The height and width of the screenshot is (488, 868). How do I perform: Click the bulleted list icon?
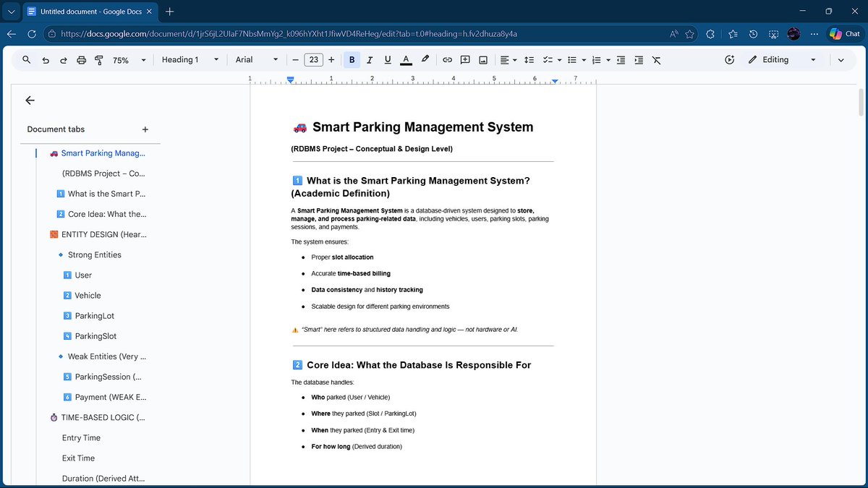pyautogui.click(x=571, y=60)
